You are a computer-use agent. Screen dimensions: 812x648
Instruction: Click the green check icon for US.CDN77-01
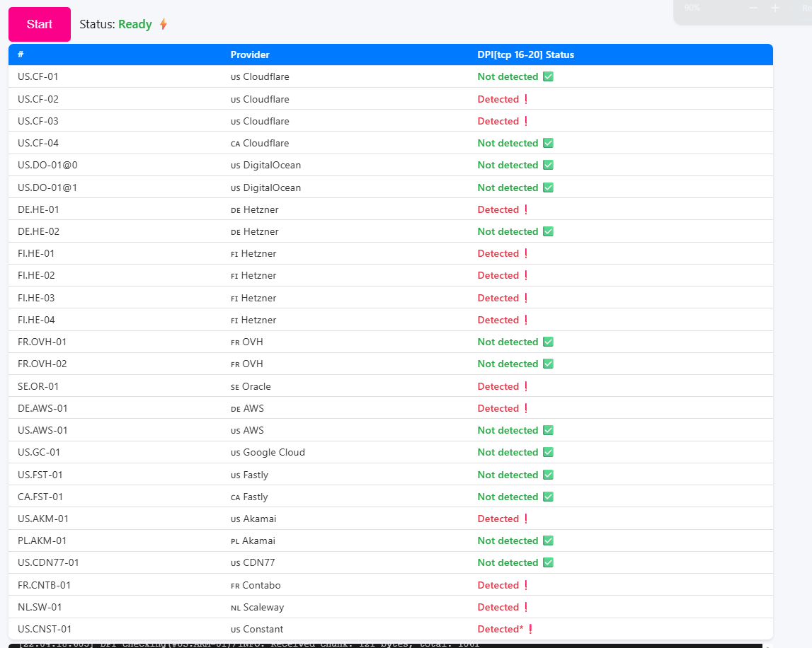[549, 562]
